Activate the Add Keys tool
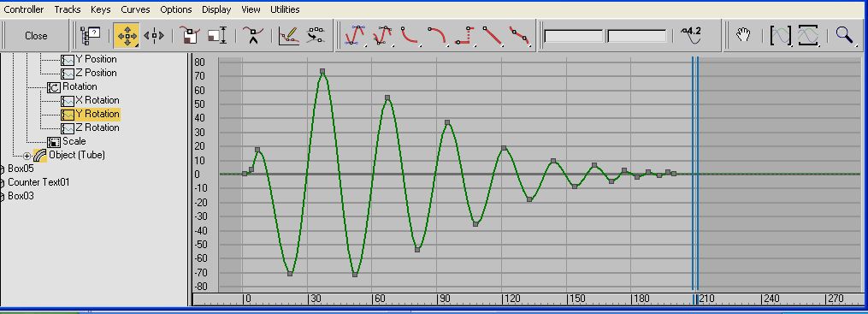The height and width of the screenshot is (314, 868). coord(253,36)
